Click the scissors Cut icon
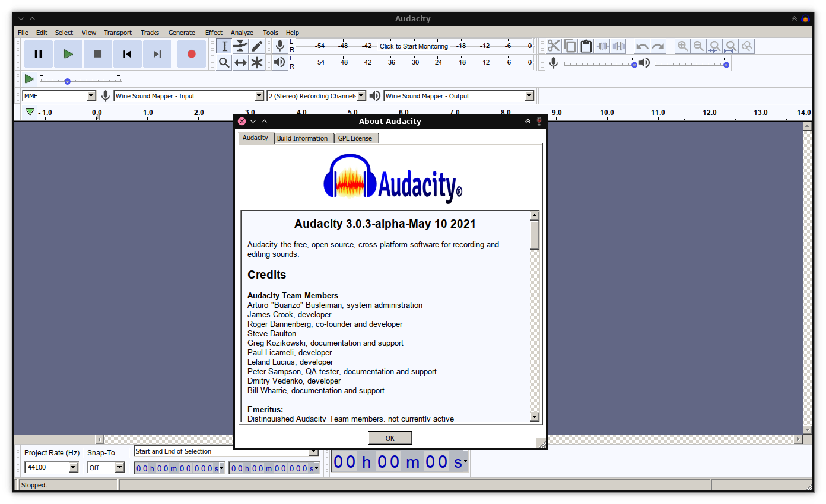The image size is (826, 504). point(554,46)
